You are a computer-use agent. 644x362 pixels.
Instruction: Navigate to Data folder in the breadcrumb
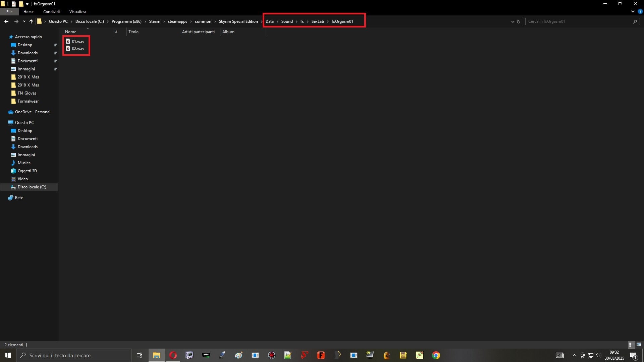(x=269, y=21)
